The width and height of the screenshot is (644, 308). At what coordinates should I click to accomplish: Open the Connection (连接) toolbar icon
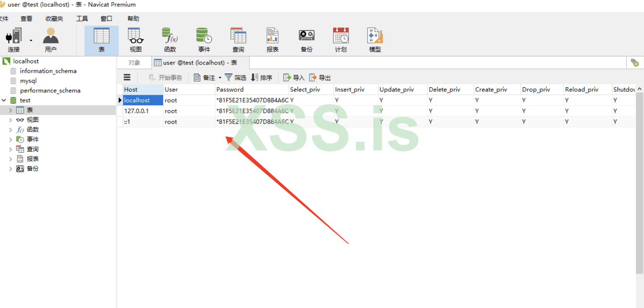point(13,40)
